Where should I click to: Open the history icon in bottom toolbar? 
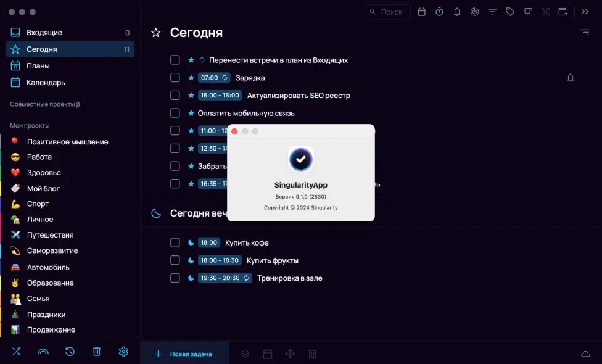[x=69, y=351]
